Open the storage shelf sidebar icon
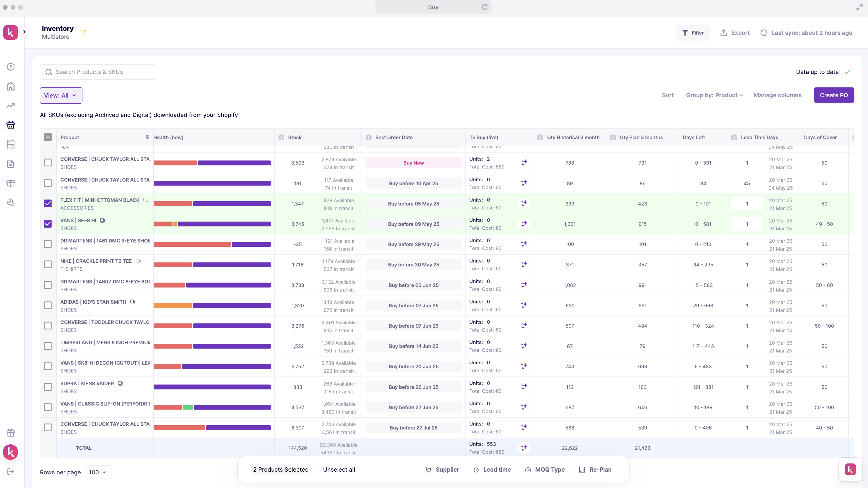 click(x=11, y=145)
